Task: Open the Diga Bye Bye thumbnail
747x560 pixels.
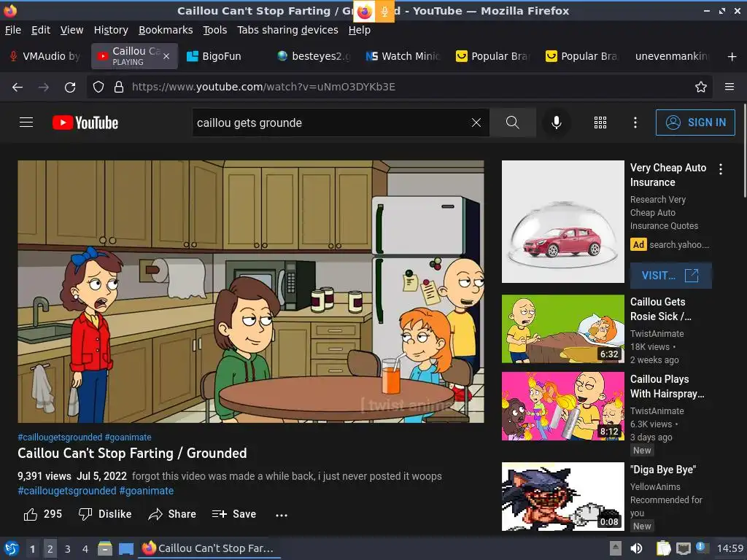Action: pyautogui.click(x=562, y=497)
